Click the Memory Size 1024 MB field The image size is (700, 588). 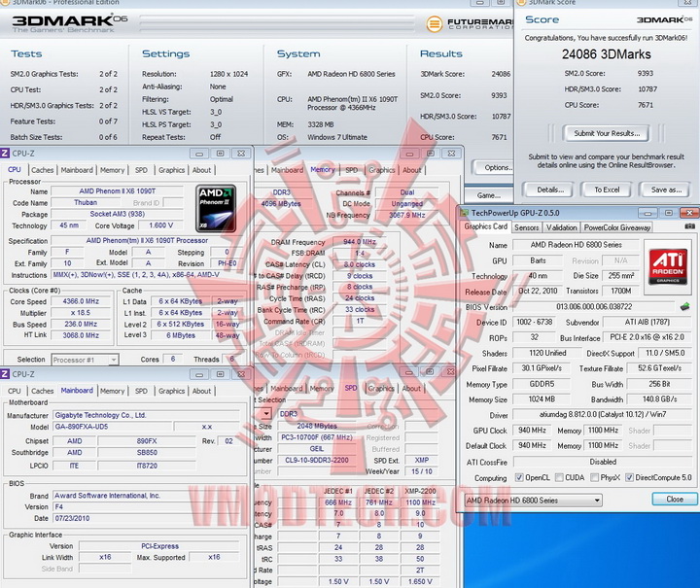tap(542, 398)
